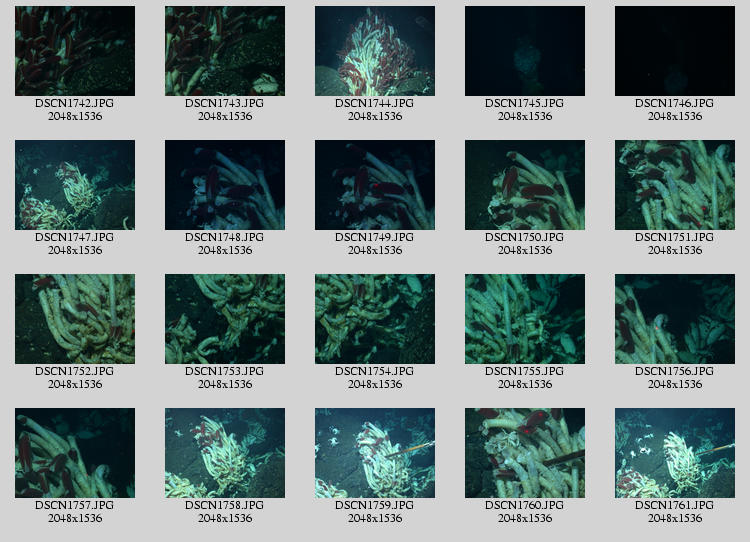Open the last thumbnail DSCN1761.JPG
This screenshot has width=750, height=542.
click(x=675, y=453)
